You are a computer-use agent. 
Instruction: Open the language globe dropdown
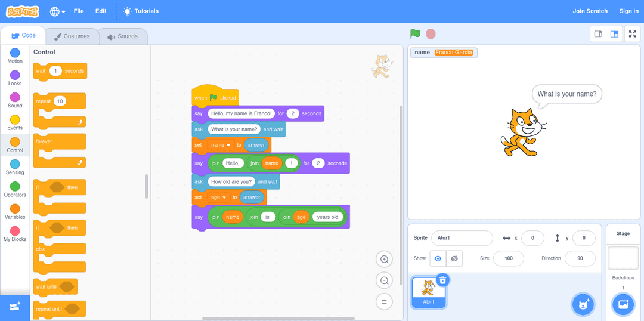[57, 11]
